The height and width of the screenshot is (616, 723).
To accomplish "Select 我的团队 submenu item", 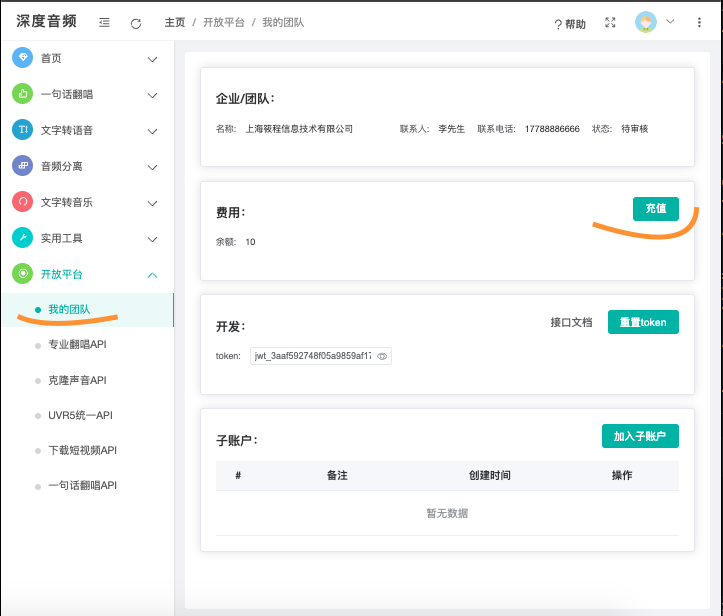I will pos(88,309).
